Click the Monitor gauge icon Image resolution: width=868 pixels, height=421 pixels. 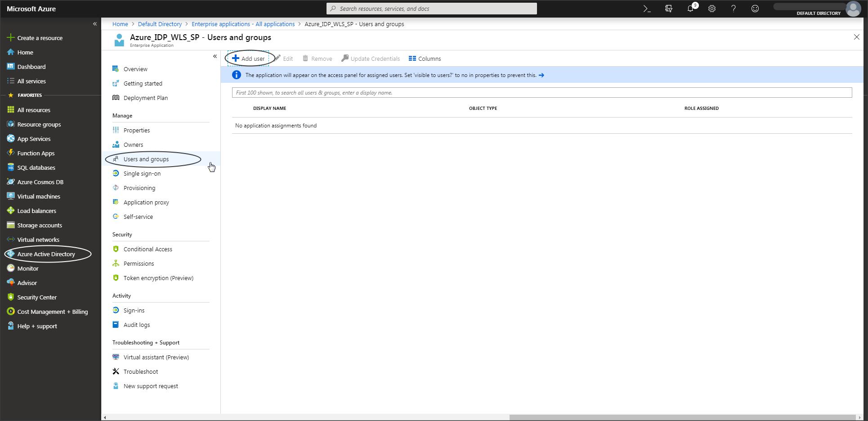(11, 268)
